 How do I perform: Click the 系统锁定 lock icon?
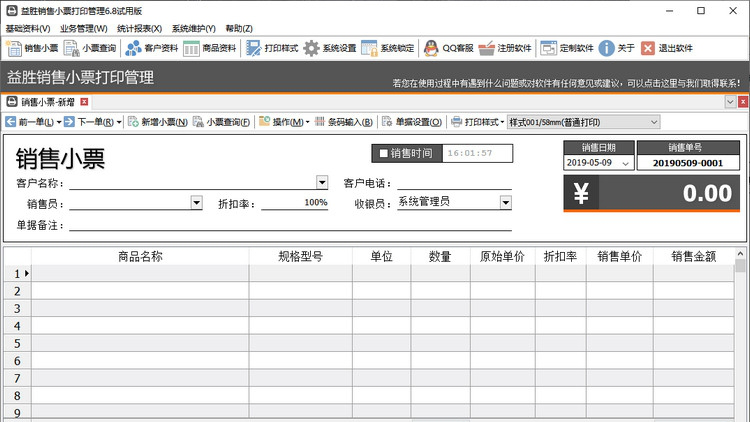coord(388,48)
